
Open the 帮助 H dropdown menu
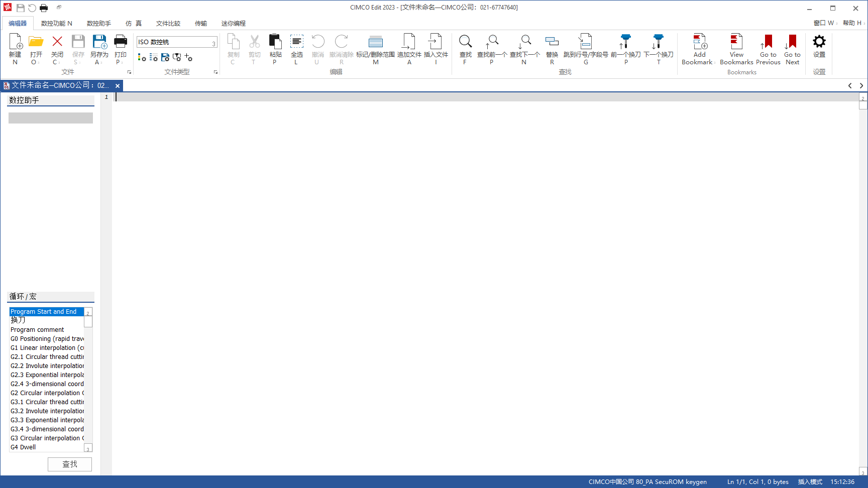pyautogui.click(x=854, y=23)
